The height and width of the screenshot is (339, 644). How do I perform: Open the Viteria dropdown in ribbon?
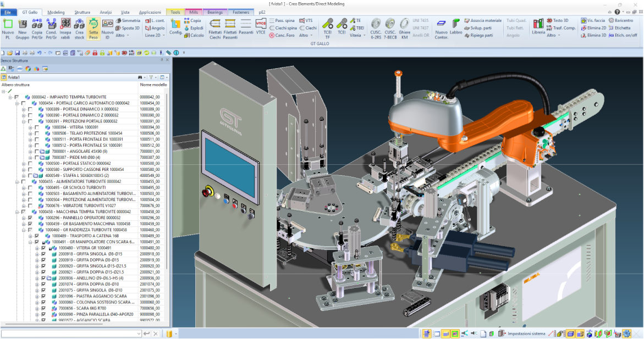357,35
